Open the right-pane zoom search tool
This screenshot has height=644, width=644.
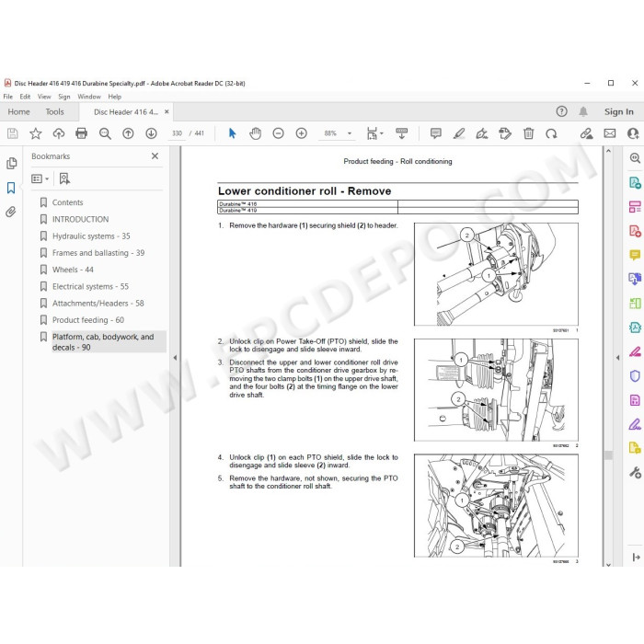[635, 158]
